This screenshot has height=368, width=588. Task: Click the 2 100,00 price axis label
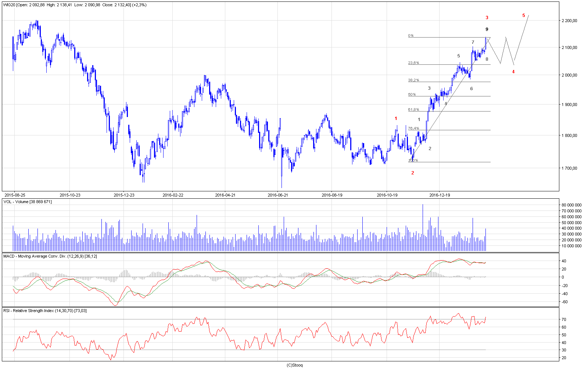click(x=570, y=47)
